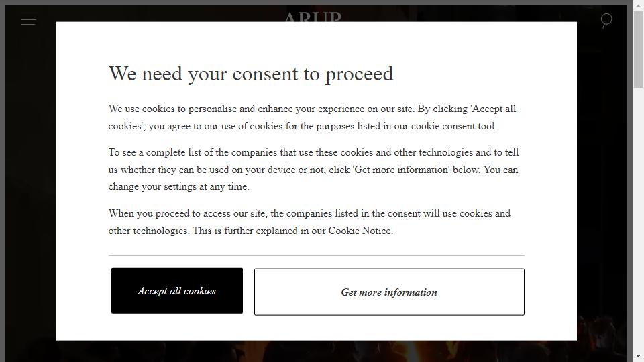Click the 'Cookie Notice' text in the last paragraph

point(360,231)
